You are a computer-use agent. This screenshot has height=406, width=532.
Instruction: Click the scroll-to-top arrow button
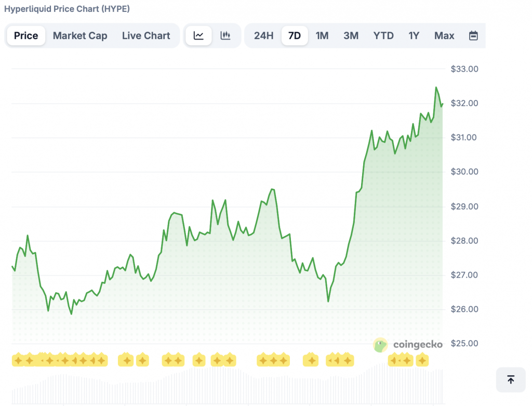click(x=511, y=379)
